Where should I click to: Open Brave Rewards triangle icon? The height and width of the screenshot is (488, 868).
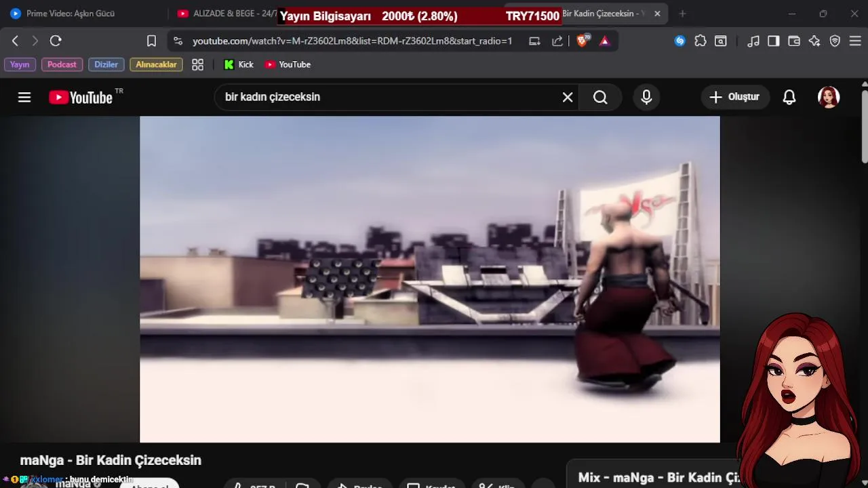point(605,41)
